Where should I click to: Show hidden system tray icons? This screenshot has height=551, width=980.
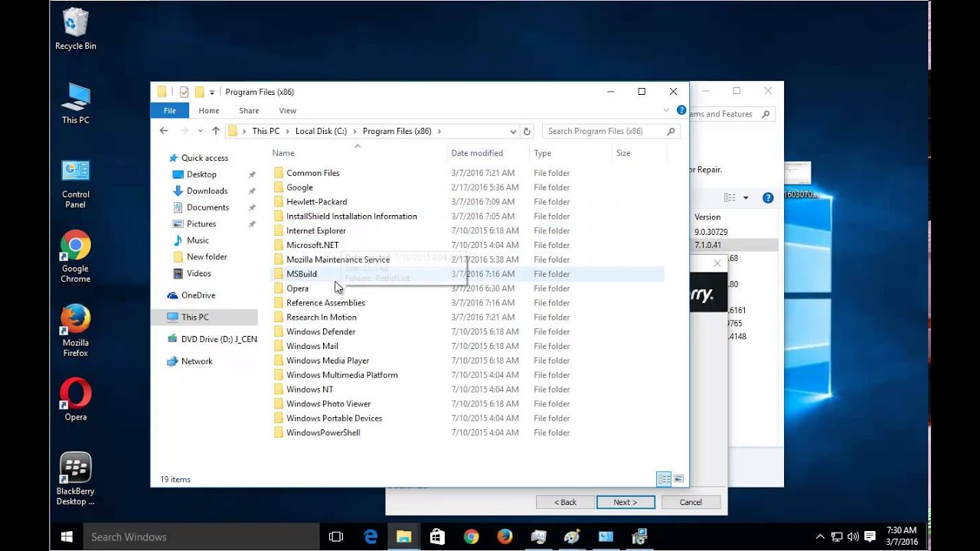(x=820, y=536)
